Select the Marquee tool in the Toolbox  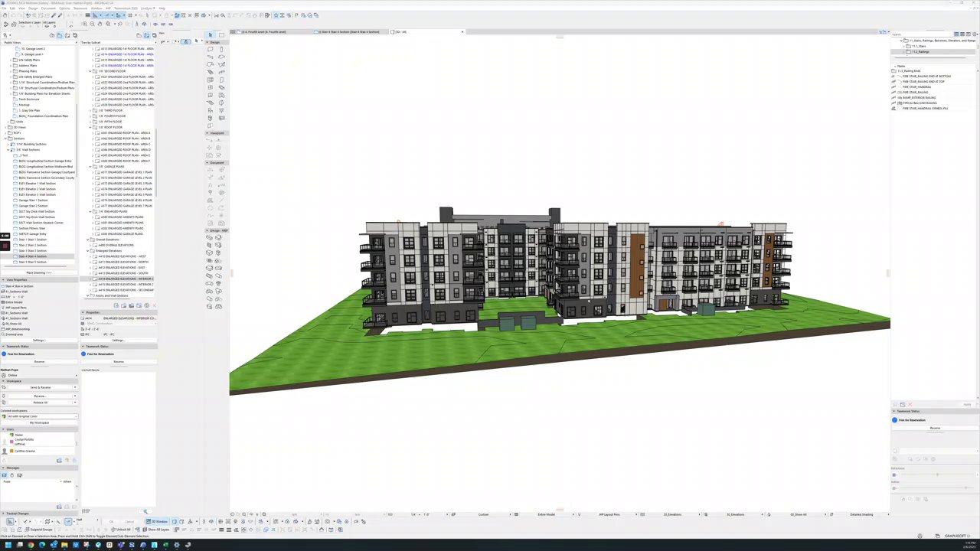(221, 35)
